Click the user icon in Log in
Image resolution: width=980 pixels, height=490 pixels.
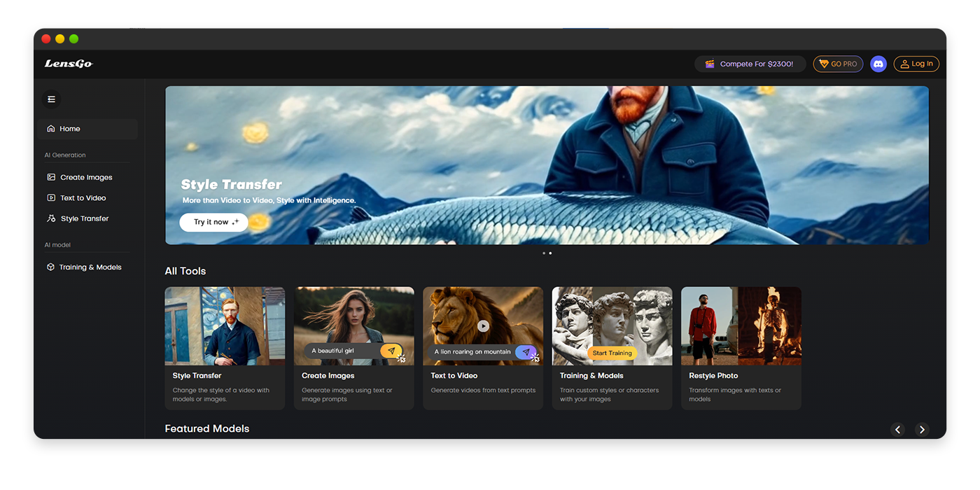pyautogui.click(x=905, y=64)
